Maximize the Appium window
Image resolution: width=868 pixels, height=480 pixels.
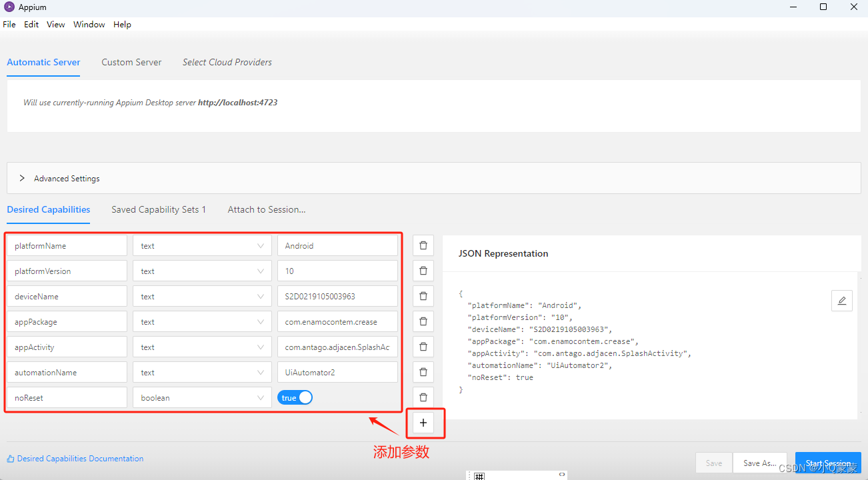(x=823, y=7)
